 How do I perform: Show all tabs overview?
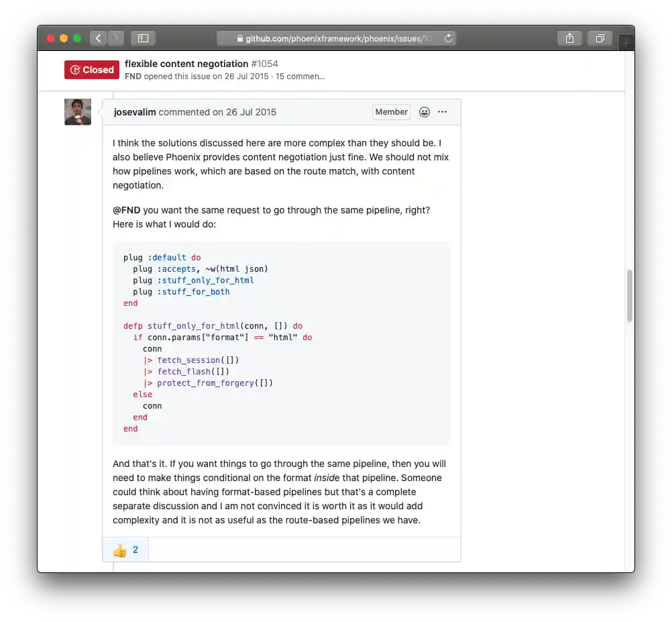[x=600, y=38]
